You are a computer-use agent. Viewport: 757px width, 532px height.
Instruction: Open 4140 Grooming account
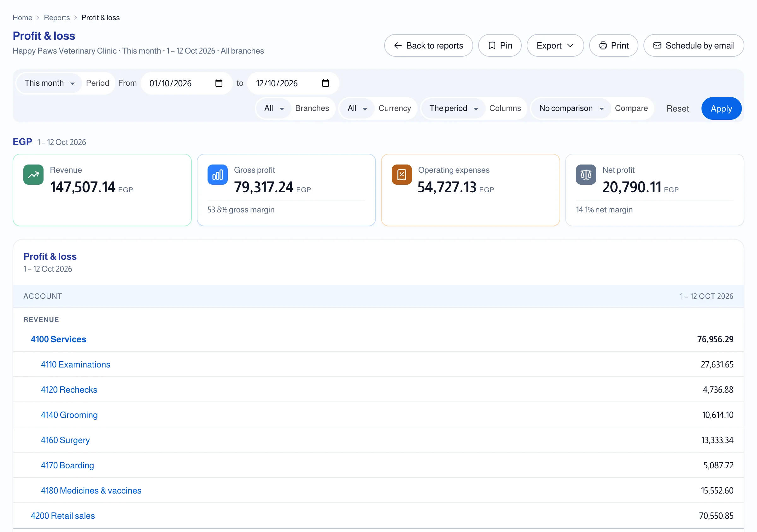(x=69, y=415)
